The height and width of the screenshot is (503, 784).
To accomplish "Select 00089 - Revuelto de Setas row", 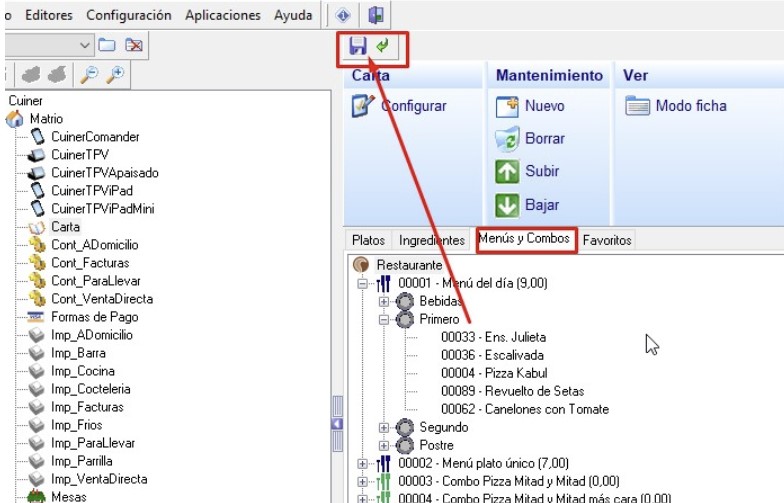I will coord(512,391).
